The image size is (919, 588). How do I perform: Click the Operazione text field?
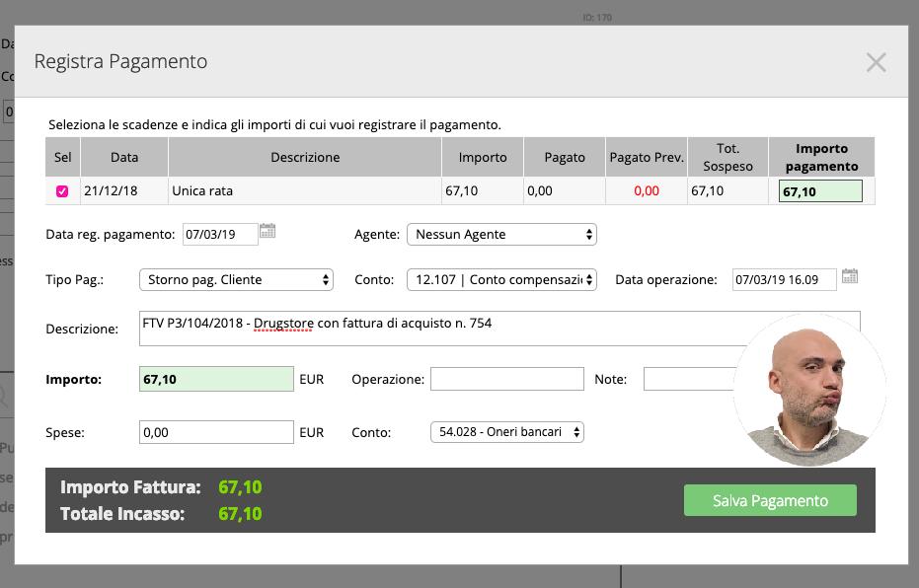pyautogui.click(x=506, y=379)
